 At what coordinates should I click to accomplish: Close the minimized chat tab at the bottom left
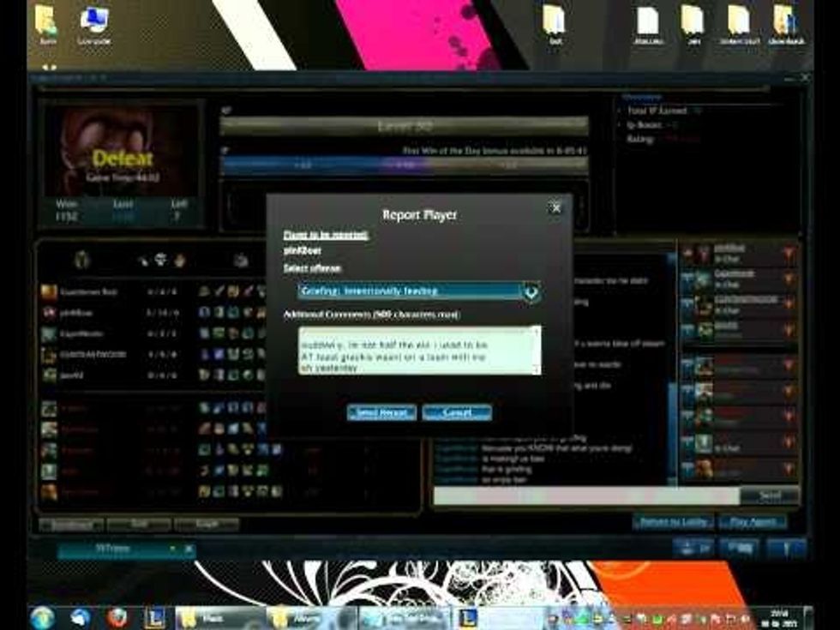coord(189,549)
